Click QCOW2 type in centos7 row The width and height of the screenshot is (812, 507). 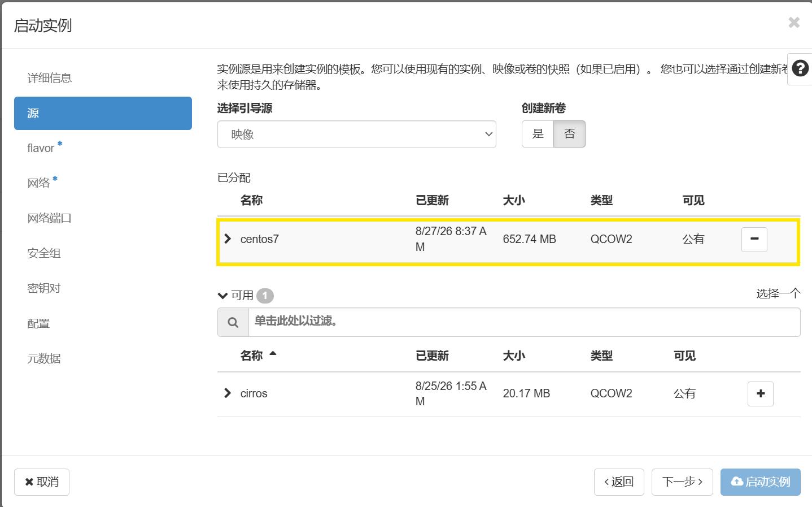point(612,239)
